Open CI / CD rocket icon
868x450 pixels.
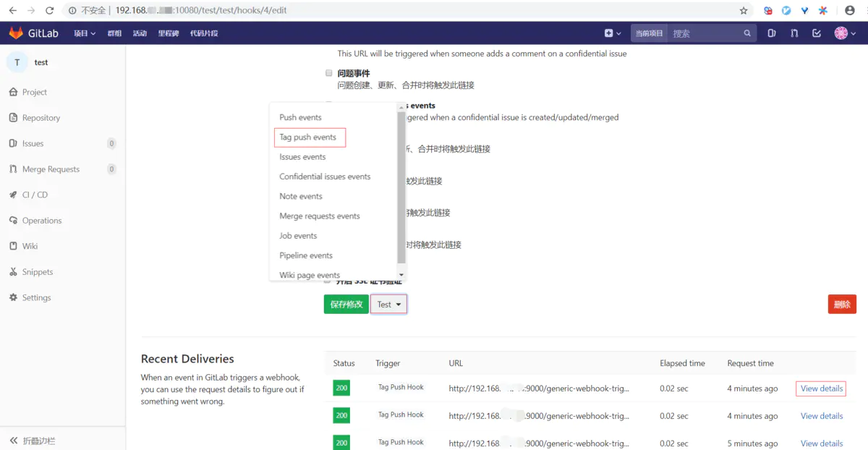point(13,195)
